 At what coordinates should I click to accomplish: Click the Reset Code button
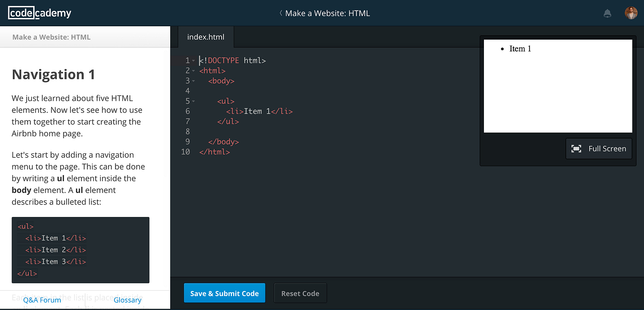[x=300, y=293]
